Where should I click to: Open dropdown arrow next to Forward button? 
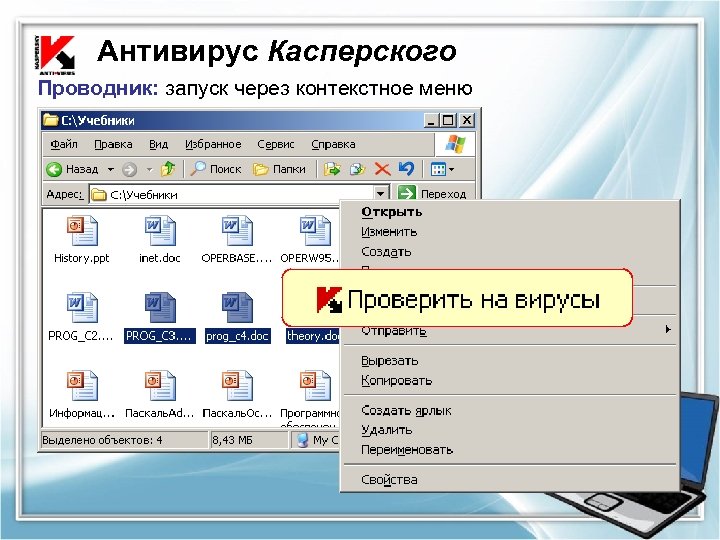point(149,169)
